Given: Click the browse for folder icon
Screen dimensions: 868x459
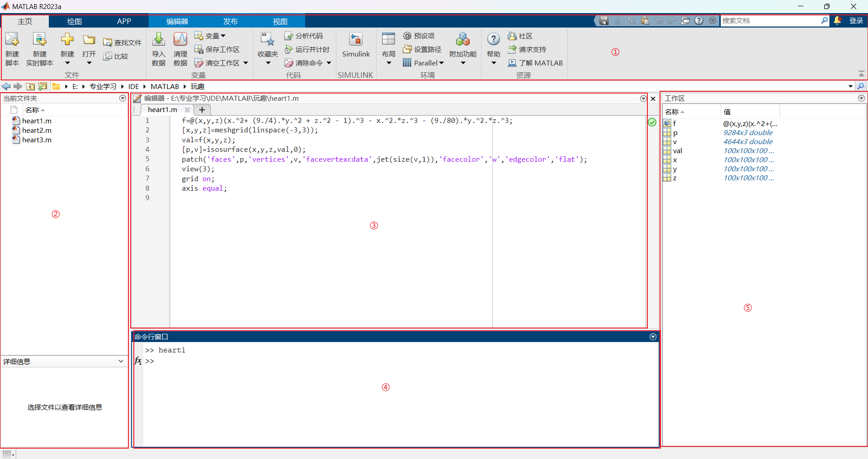Looking at the screenshot, I should point(42,86).
